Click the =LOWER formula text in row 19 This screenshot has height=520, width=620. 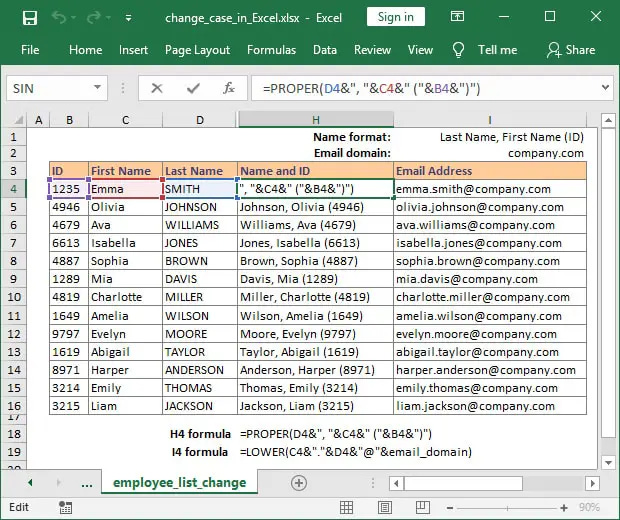point(356,452)
